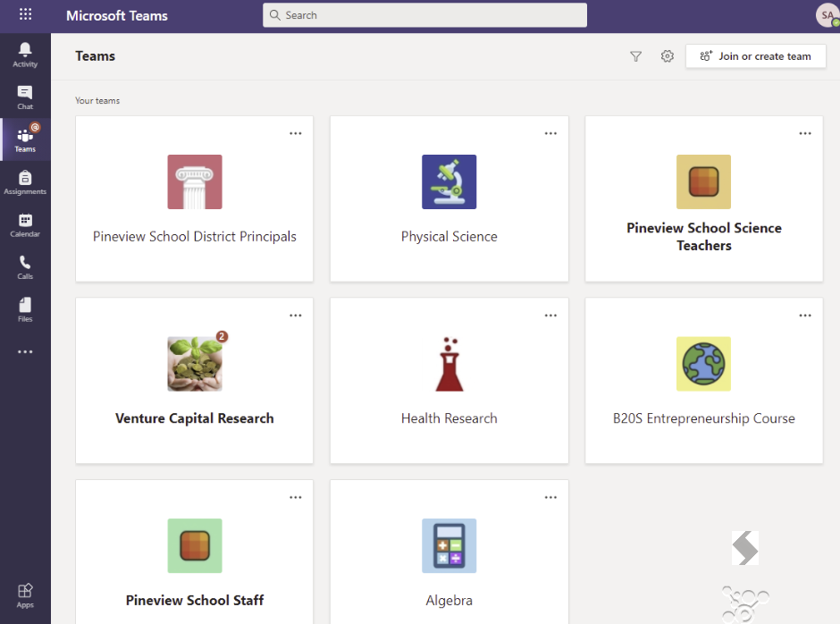Screen dimensions: 840x624
Task: Open more options for Pineview School Science Teachers
Action: 805,133
